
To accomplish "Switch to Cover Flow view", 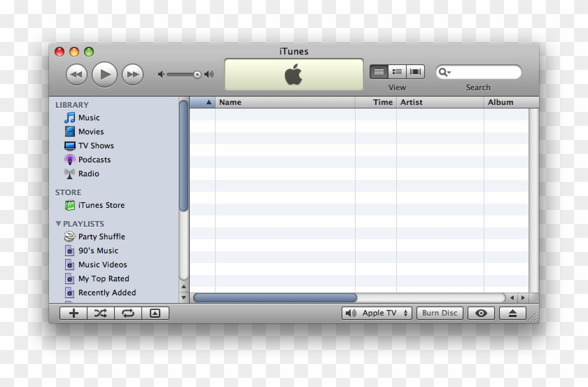I will (x=416, y=71).
